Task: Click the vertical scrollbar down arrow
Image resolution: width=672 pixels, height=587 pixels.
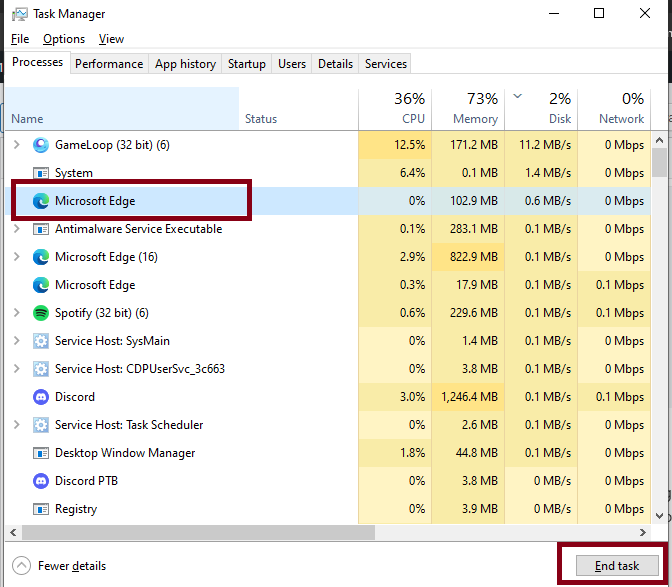Action: (659, 516)
